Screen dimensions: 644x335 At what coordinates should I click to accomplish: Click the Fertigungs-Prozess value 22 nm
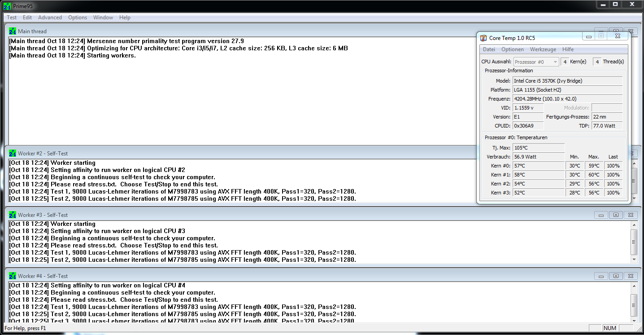607,117
